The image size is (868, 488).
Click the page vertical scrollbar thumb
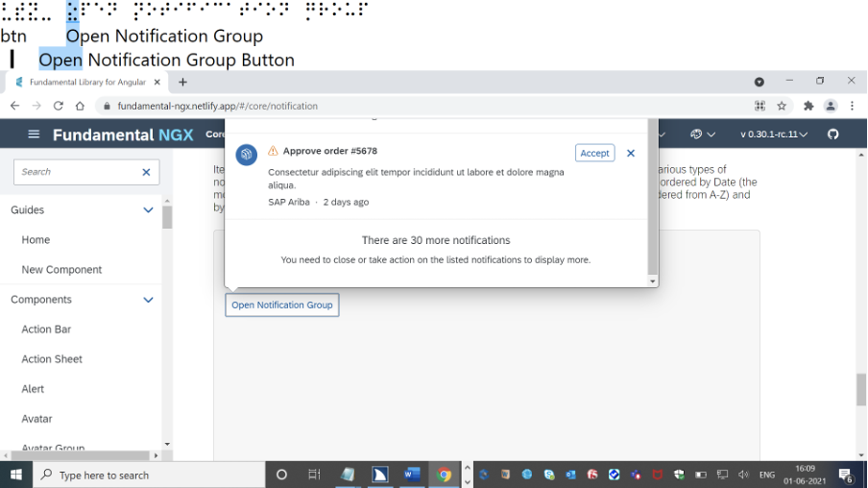(861, 389)
